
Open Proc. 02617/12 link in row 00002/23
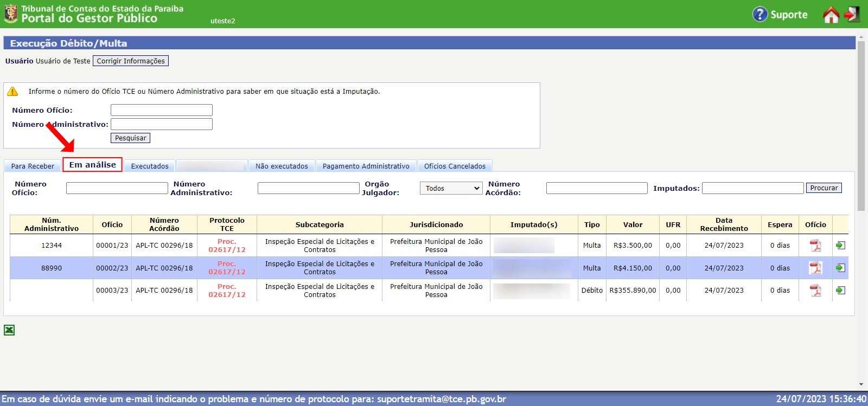tap(227, 268)
